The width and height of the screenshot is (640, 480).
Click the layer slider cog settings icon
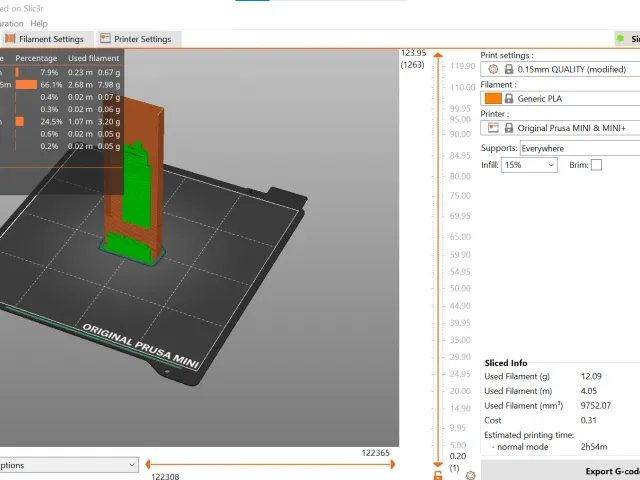[x=471, y=475]
